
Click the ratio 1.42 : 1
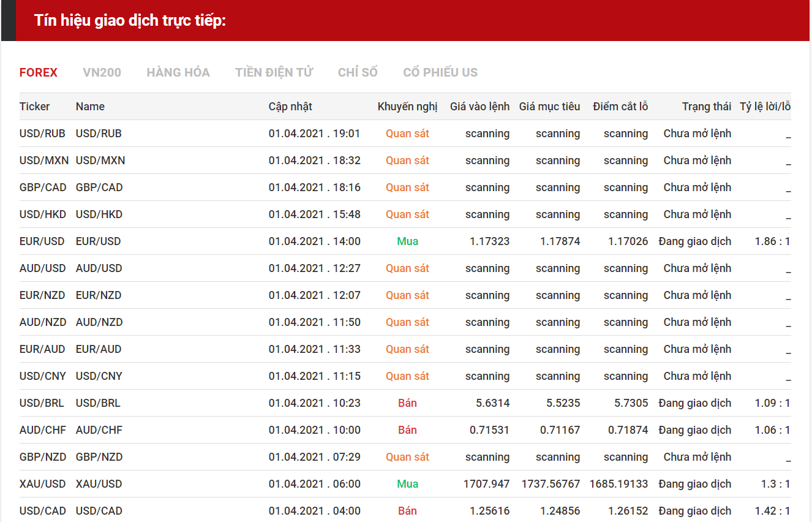pos(773,511)
